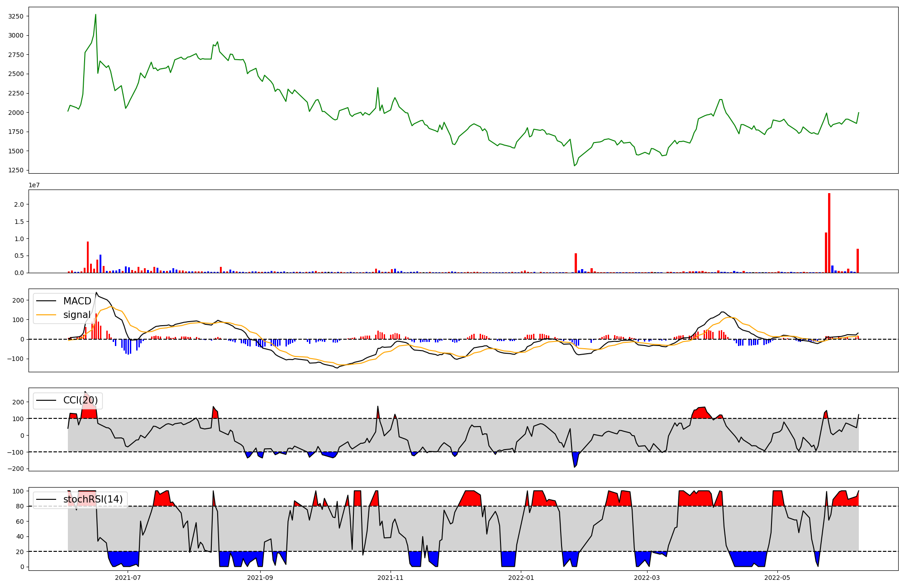Click the MACD legend label
This screenshot has height=588, width=905.
click(x=77, y=301)
